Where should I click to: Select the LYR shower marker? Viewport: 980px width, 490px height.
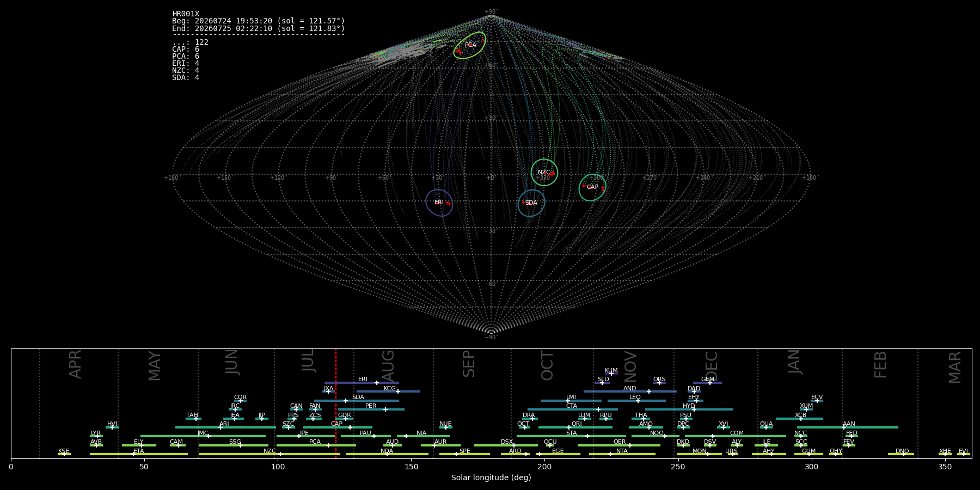point(97,436)
